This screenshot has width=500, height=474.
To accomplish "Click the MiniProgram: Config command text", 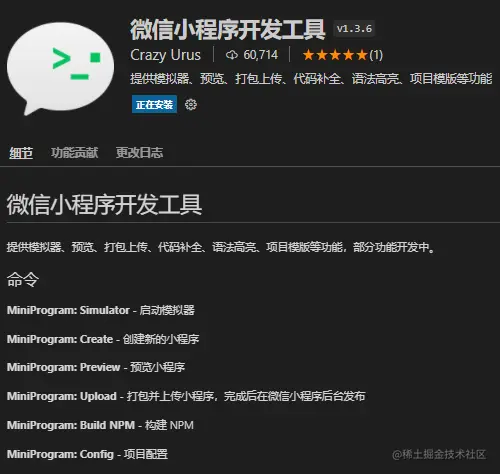I will pyautogui.click(x=60, y=454).
